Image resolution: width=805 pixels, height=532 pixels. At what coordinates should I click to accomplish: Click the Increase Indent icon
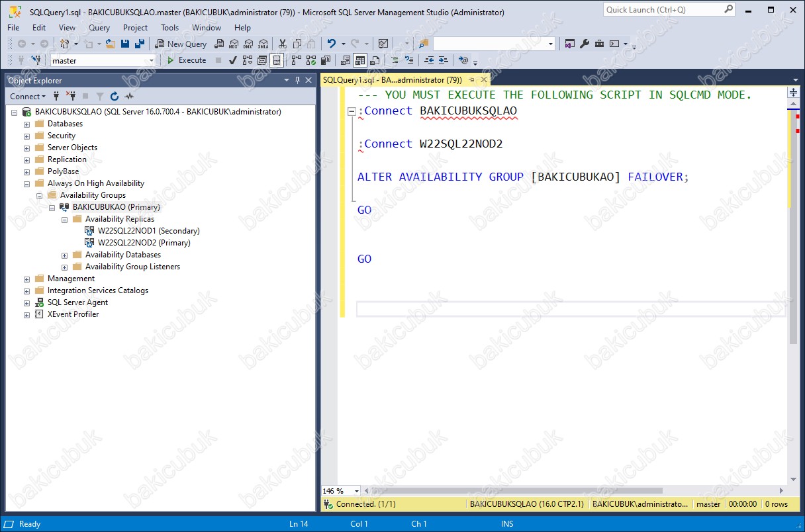tap(444, 60)
